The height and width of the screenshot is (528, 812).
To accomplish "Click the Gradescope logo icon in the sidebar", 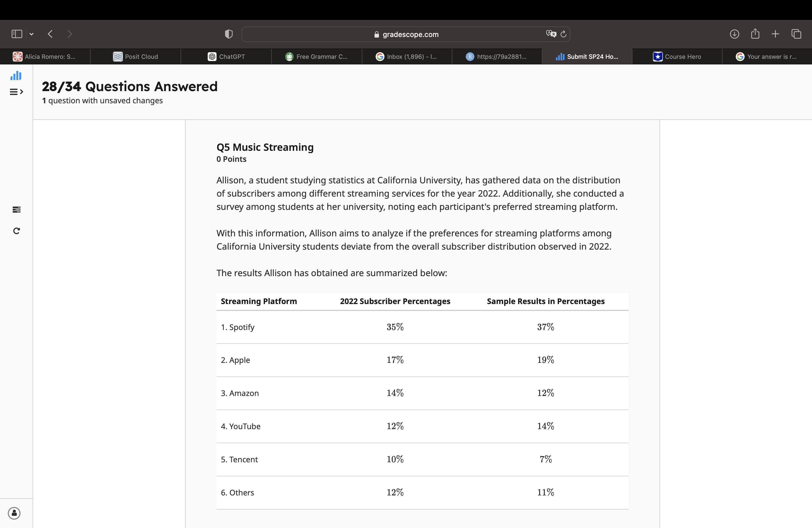I will tap(16, 76).
